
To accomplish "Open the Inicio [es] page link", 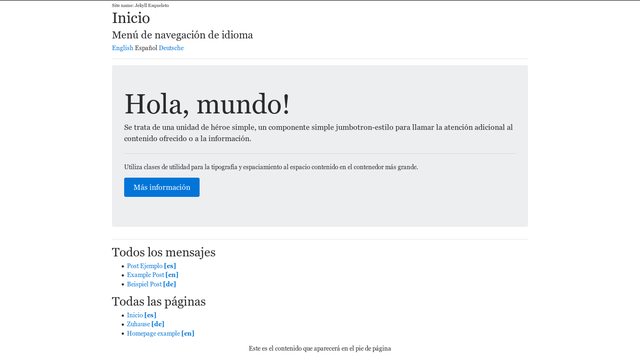I will tap(142, 315).
